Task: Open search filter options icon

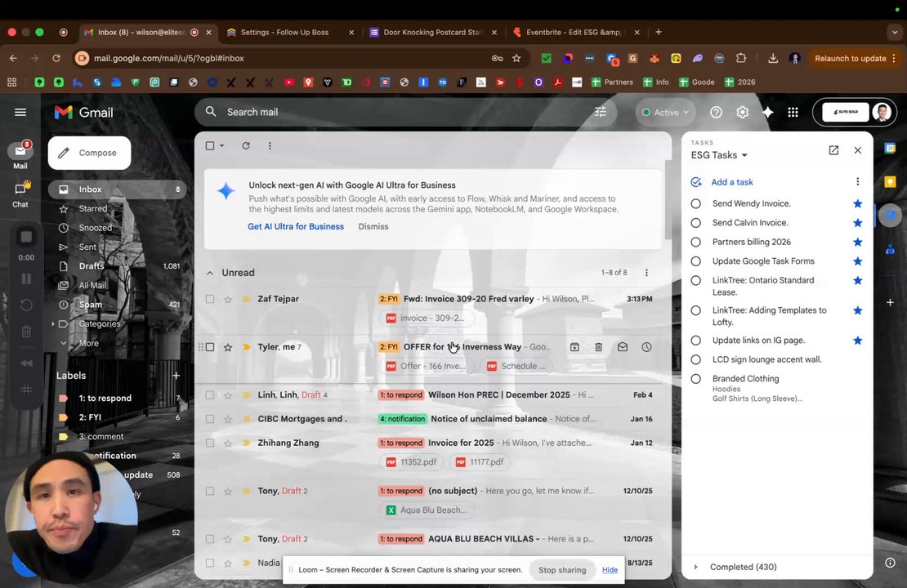Action: click(x=601, y=112)
